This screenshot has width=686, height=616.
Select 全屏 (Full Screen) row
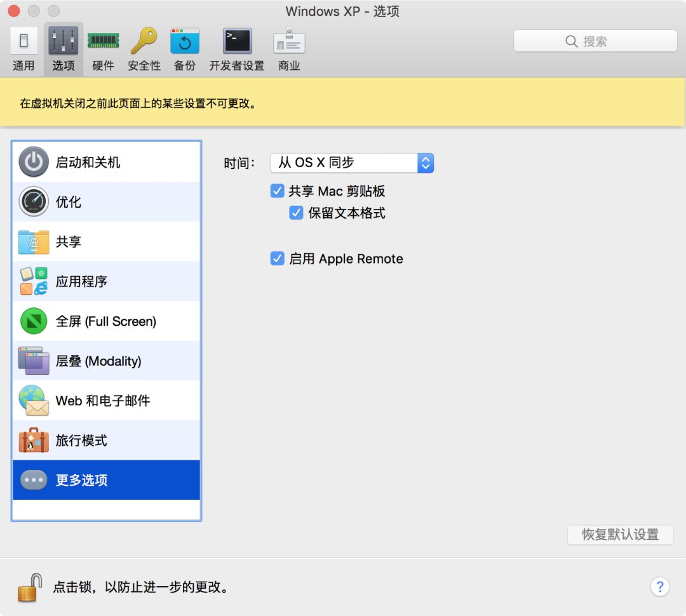click(x=106, y=321)
